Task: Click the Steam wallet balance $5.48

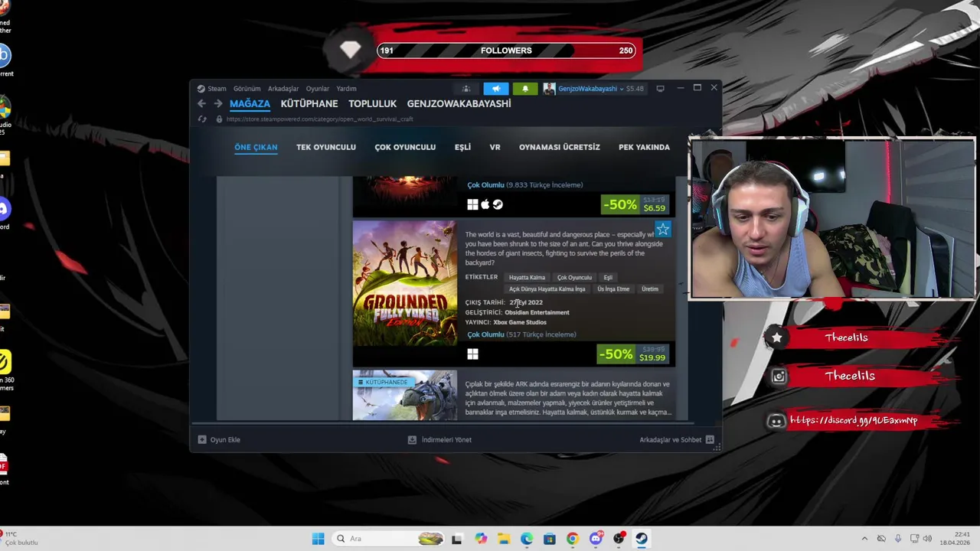Action: (635, 89)
